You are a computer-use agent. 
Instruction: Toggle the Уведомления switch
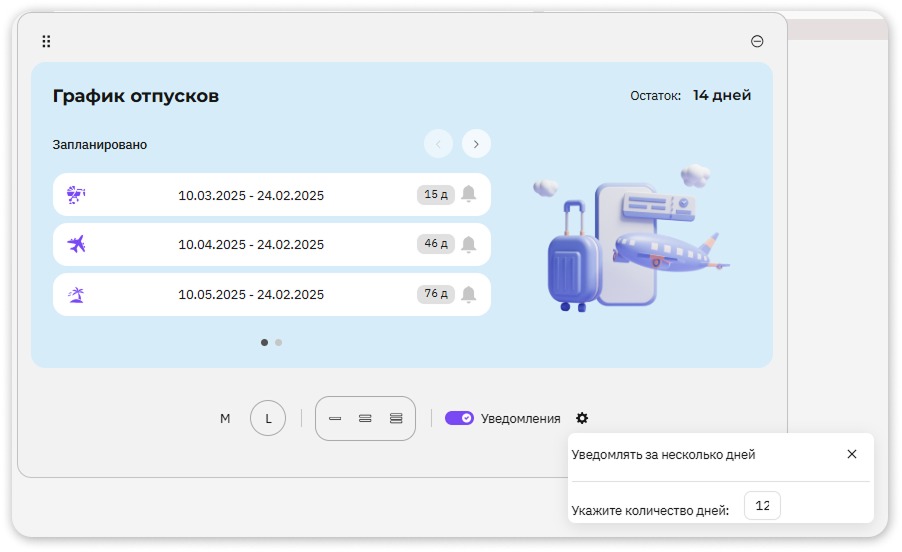pos(459,418)
